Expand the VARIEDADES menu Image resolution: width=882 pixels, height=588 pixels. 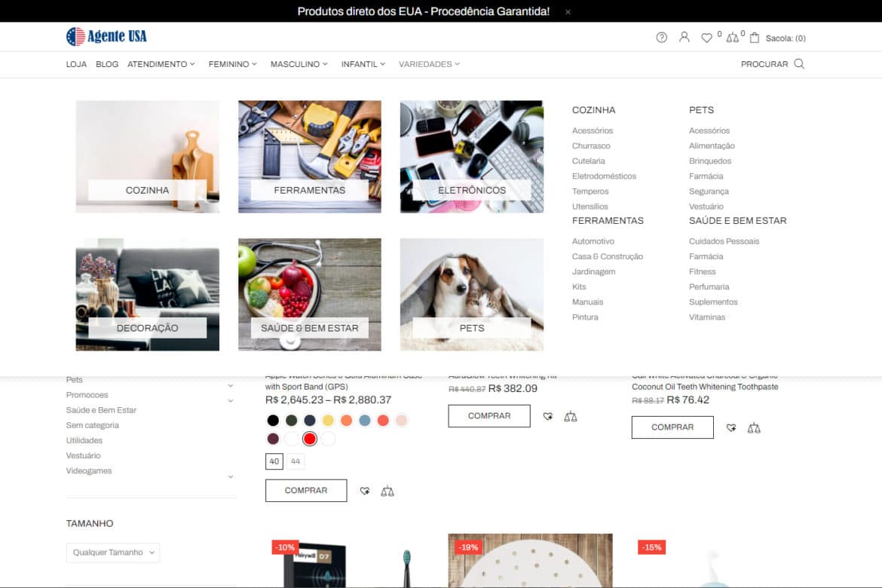point(429,64)
